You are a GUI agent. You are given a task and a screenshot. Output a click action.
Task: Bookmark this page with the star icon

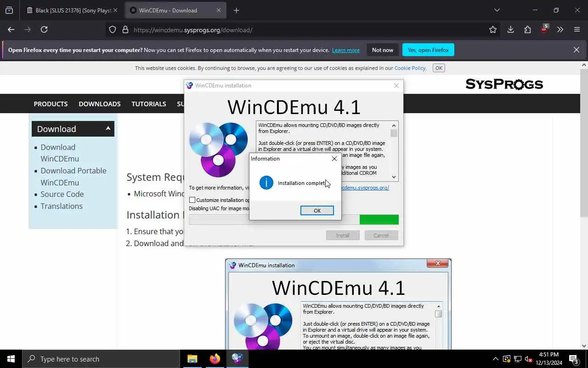[x=493, y=30]
